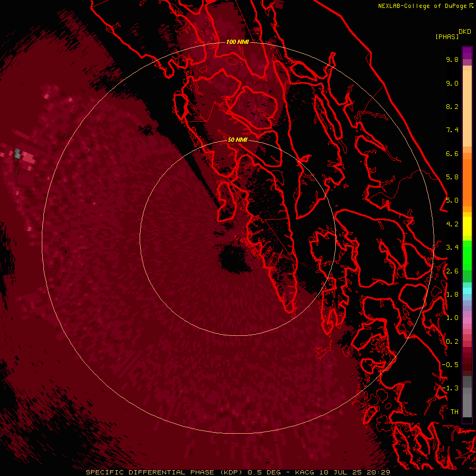476x476 pixels.
Task: Click the DKD product label above color bar
Action: click(x=465, y=32)
